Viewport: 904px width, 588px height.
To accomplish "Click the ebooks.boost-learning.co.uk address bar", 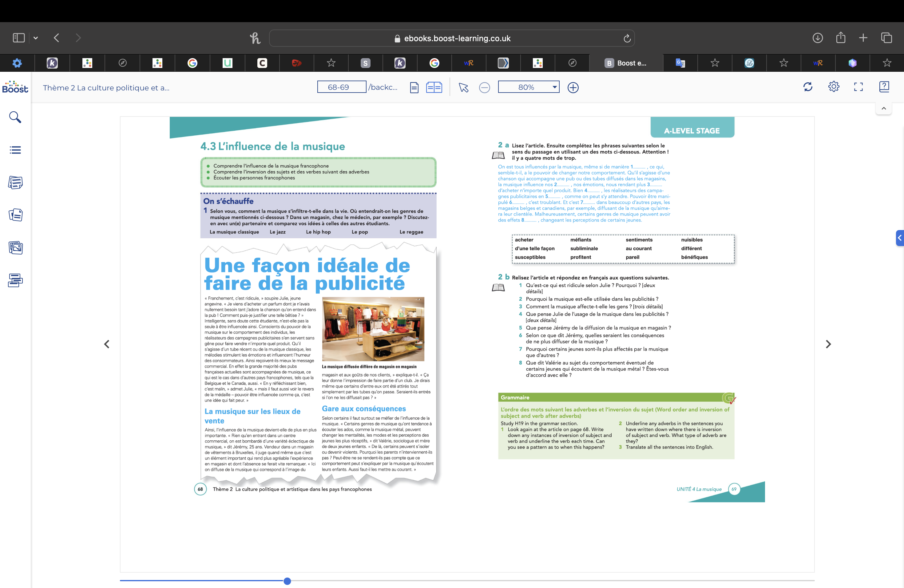I will click(x=452, y=38).
